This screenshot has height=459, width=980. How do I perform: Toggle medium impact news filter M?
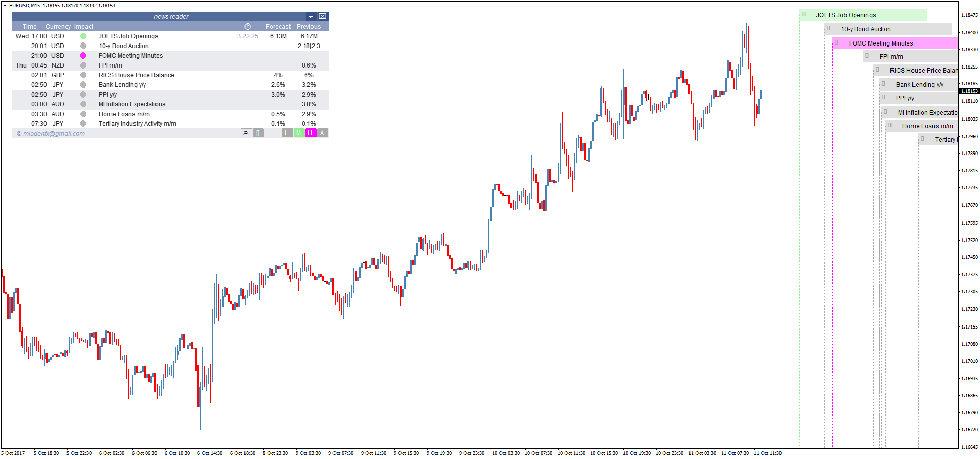coord(299,133)
